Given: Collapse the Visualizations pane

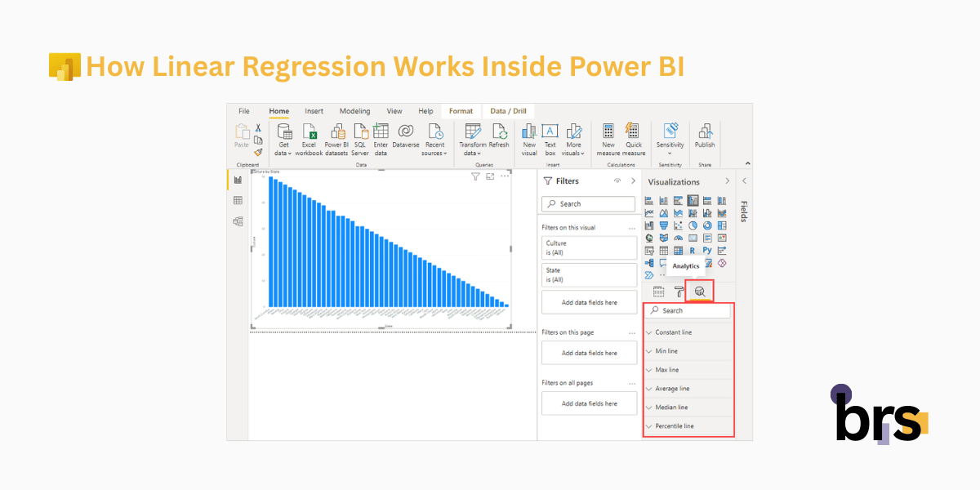Looking at the screenshot, I should [726, 181].
